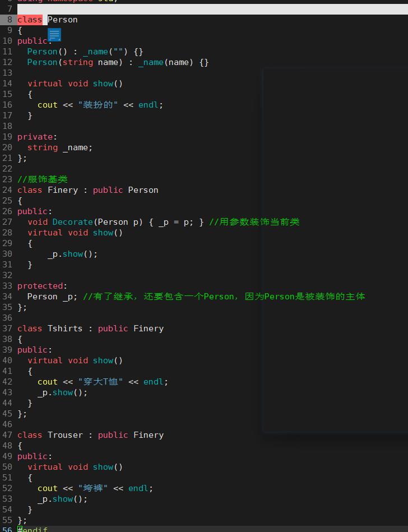408x532 pixels.
Task: Click the string "装扮的" on line 16
Action: click(x=98, y=105)
